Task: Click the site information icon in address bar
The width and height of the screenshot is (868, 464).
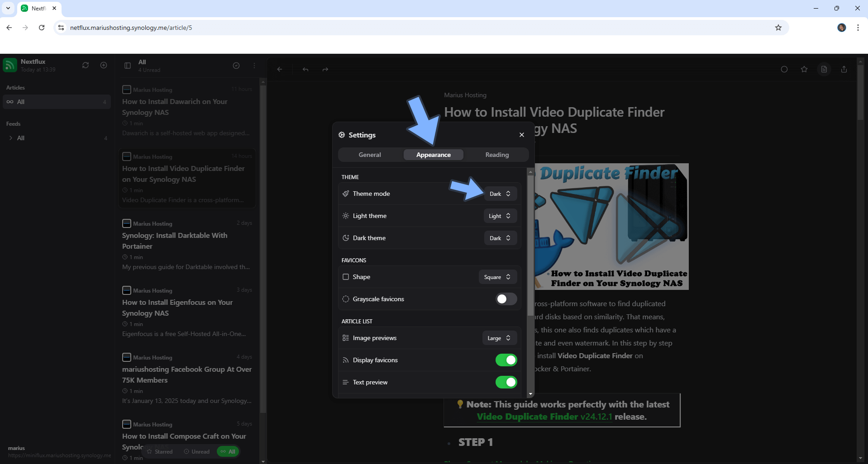Action: [x=61, y=28]
